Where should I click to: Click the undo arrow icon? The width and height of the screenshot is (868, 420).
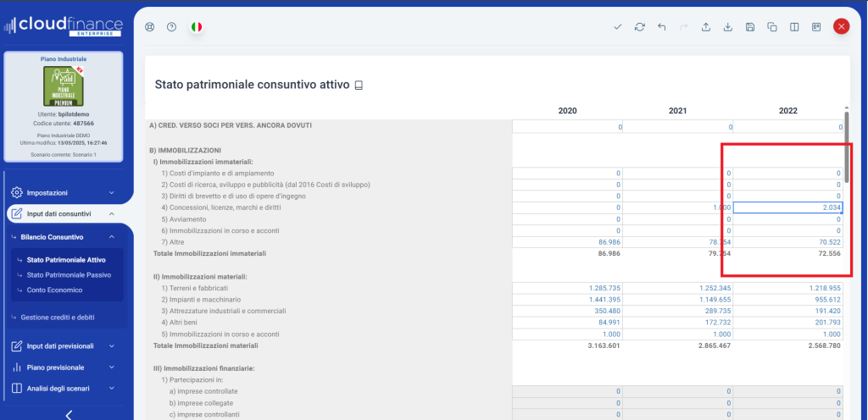(x=662, y=27)
